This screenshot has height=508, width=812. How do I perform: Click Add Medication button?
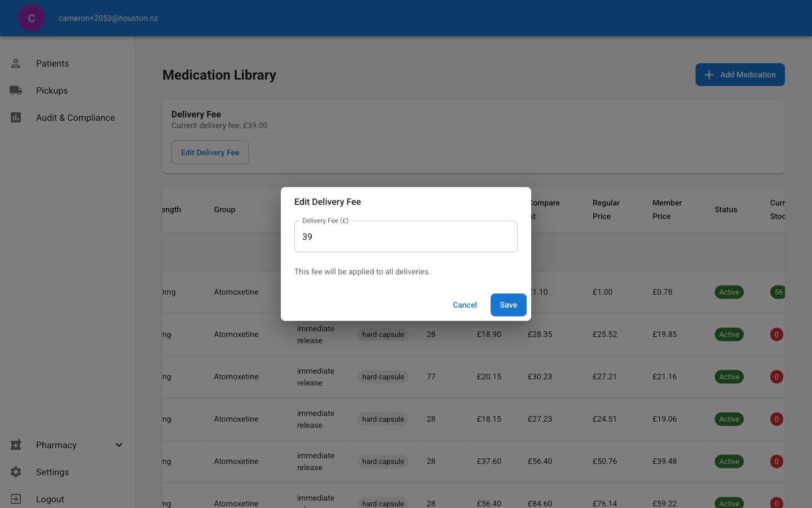(740, 75)
